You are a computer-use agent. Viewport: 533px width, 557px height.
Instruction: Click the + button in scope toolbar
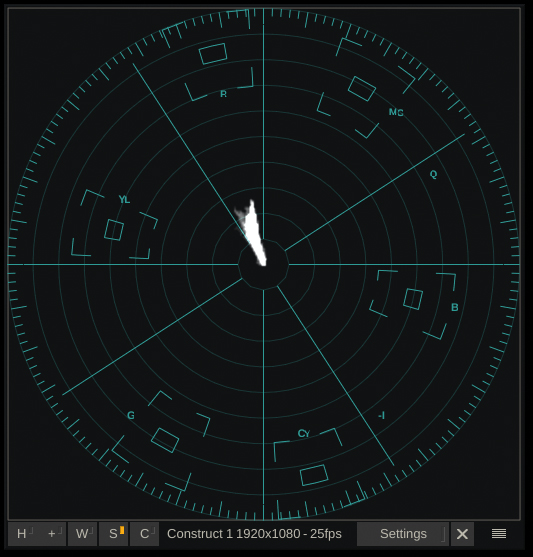[52, 534]
